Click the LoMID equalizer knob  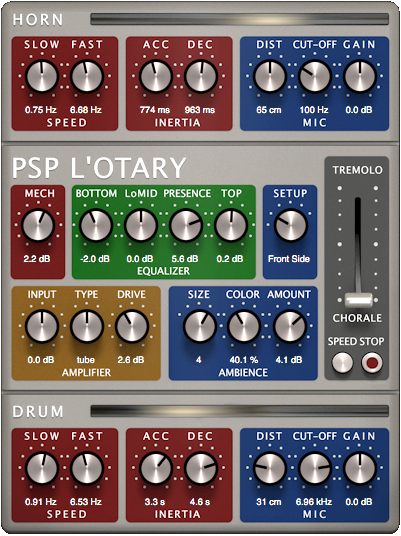pyautogui.click(x=141, y=226)
